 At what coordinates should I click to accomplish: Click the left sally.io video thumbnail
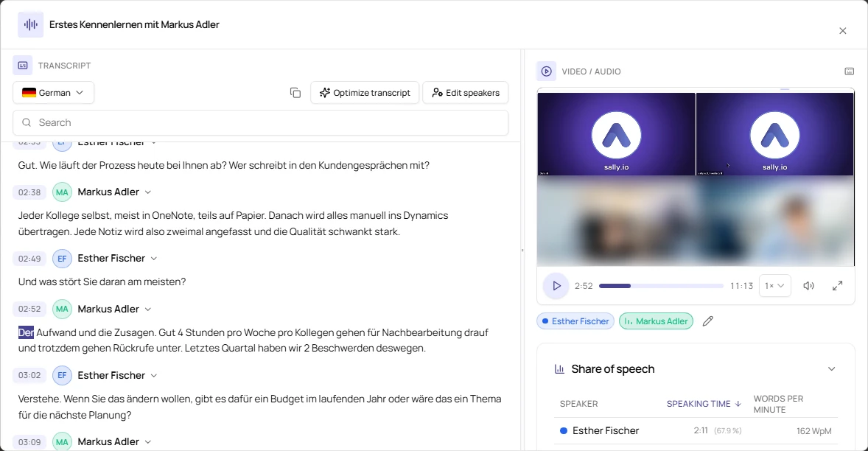pyautogui.click(x=616, y=134)
